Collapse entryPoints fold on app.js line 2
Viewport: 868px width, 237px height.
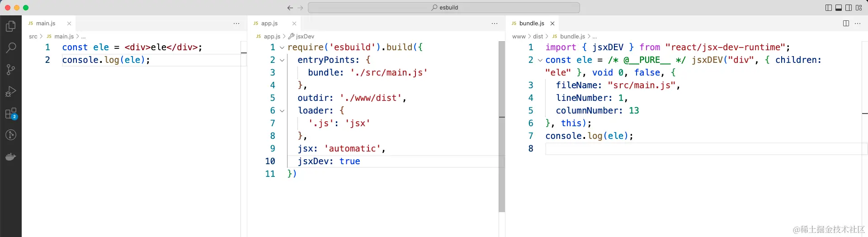(282, 60)
